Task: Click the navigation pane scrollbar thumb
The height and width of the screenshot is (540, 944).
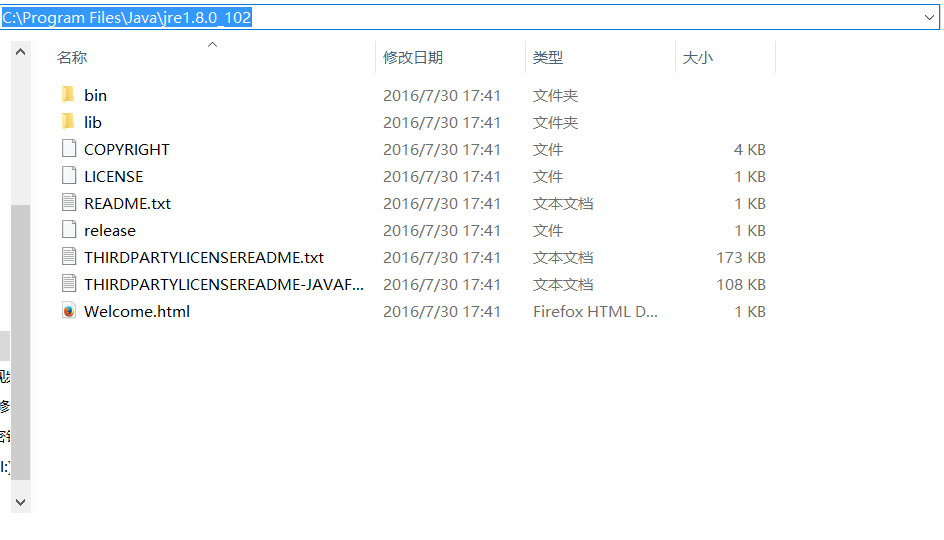Action: [20, 342]
